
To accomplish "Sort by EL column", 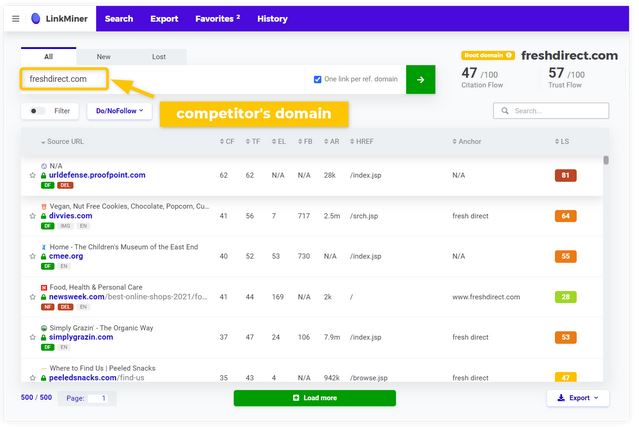I will click(279, 141).
